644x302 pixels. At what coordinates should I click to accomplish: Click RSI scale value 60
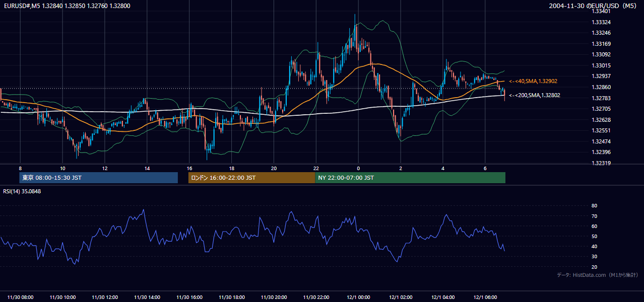594,226
